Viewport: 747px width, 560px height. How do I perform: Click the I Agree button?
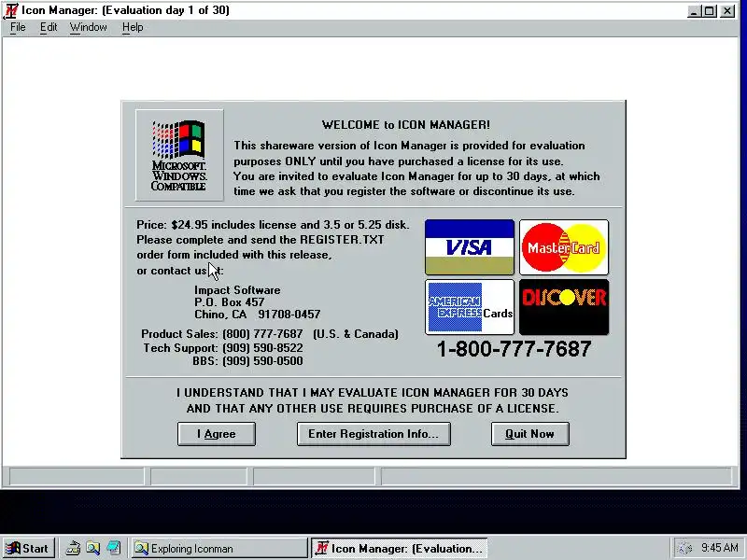[217, 434]
